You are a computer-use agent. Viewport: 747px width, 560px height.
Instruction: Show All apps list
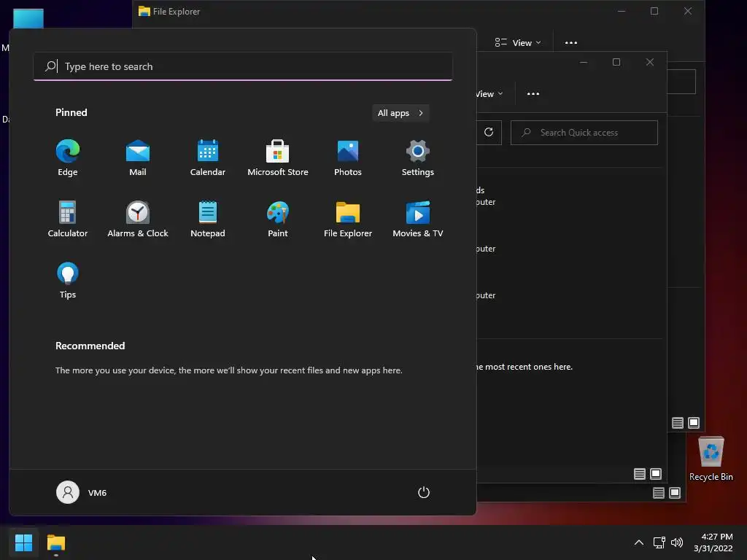400,113
